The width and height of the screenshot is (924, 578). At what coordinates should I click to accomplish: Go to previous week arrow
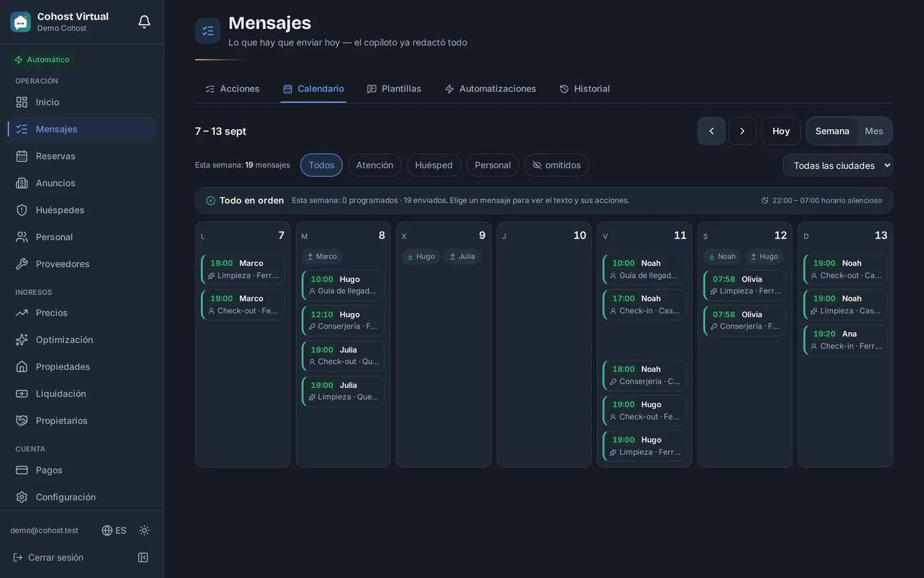click(712, 131)
